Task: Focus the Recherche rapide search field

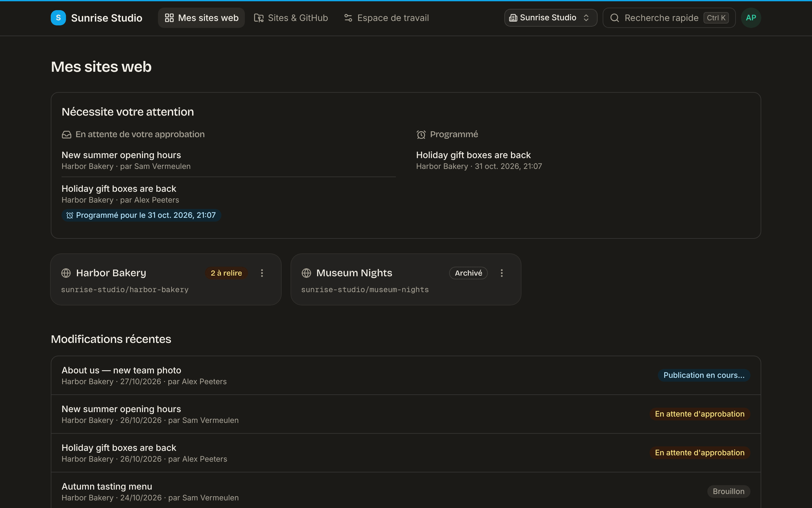Action: click(669, 18)
